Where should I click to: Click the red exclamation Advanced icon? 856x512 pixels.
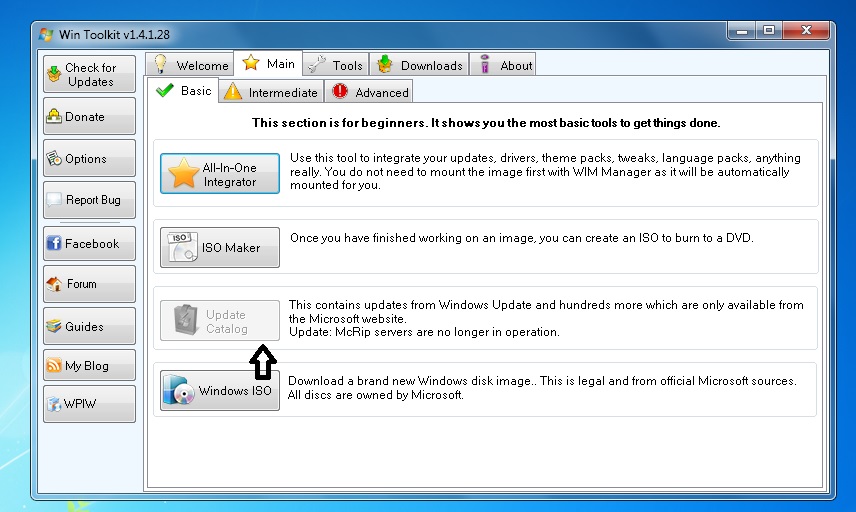click(340, 91)
